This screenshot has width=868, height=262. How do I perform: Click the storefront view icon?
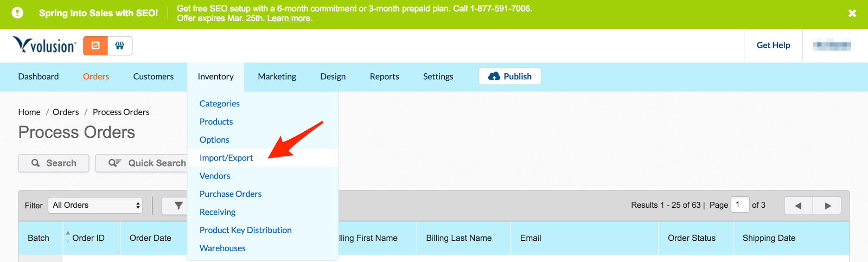120,46
